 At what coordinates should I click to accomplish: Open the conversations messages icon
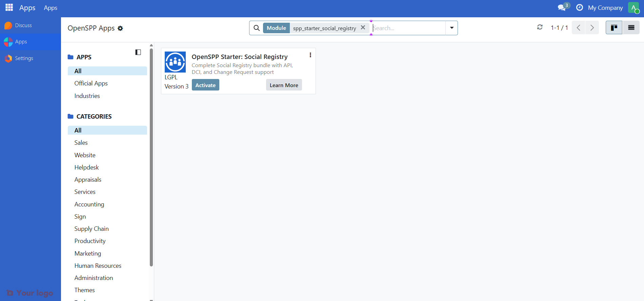tap(562, 7)
